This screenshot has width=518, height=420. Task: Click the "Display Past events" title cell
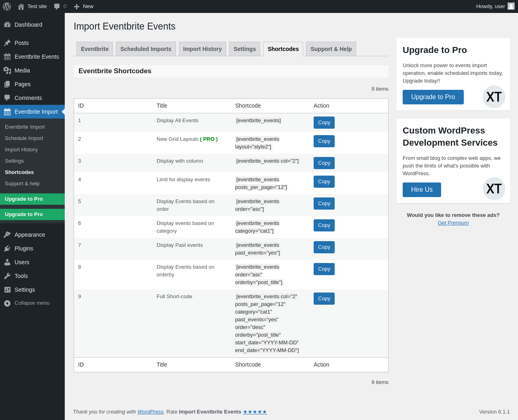click(x=180, y=245)
